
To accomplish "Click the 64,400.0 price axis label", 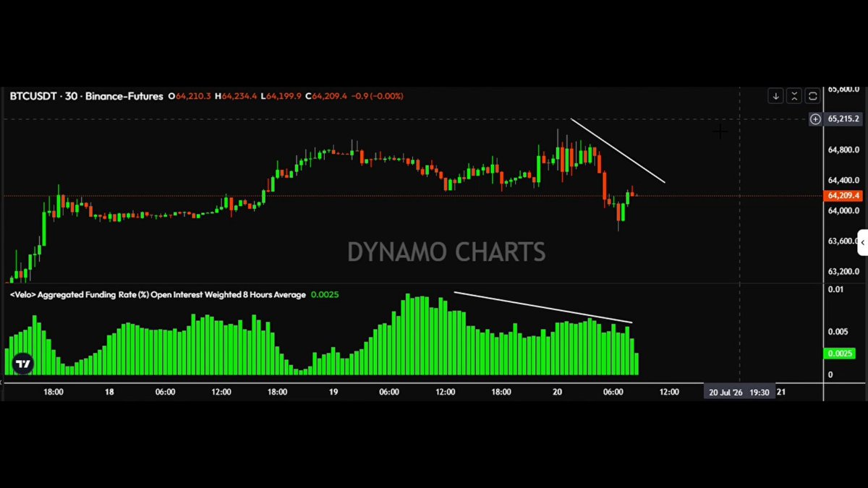I will coord(843,180).
